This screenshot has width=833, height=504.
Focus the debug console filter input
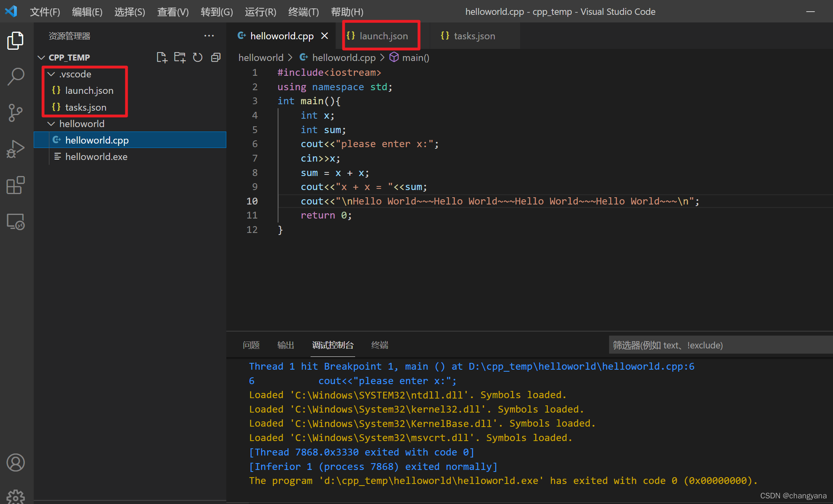click(721, 345)
